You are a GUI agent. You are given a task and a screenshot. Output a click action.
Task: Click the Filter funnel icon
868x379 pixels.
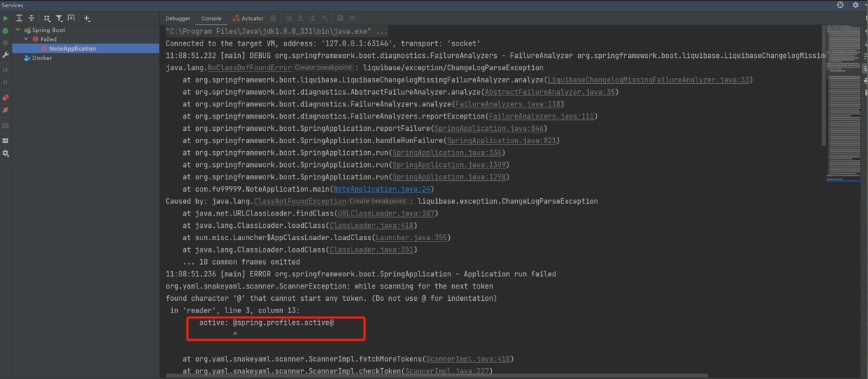[x=59, y=18]
